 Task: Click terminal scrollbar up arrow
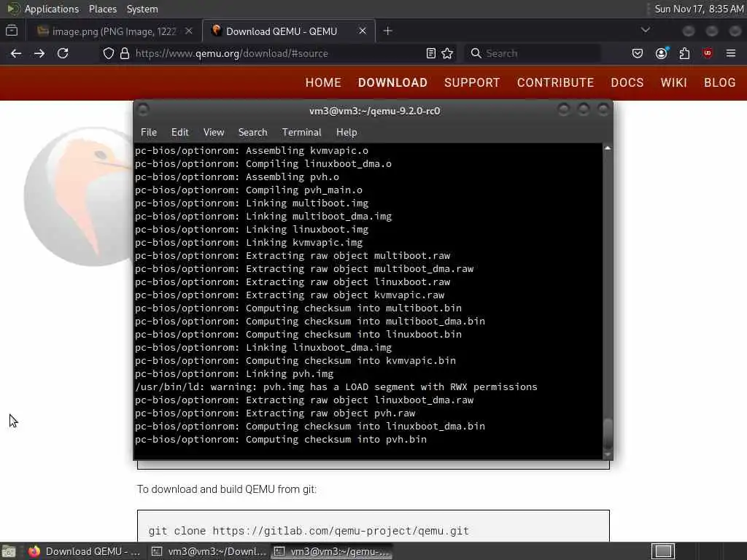[x=608, y=148]
